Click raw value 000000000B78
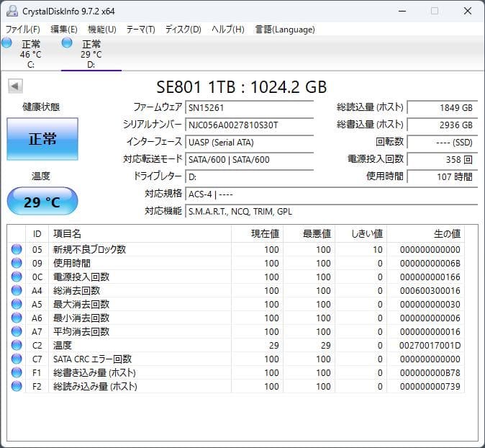 coord(430,373)
